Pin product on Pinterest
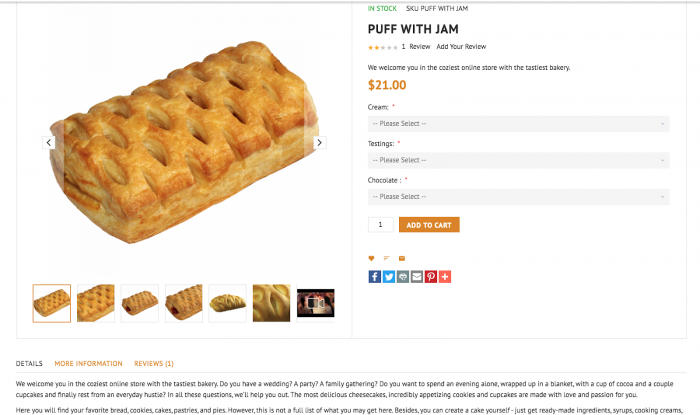700x415 pixels. [431, 276]
